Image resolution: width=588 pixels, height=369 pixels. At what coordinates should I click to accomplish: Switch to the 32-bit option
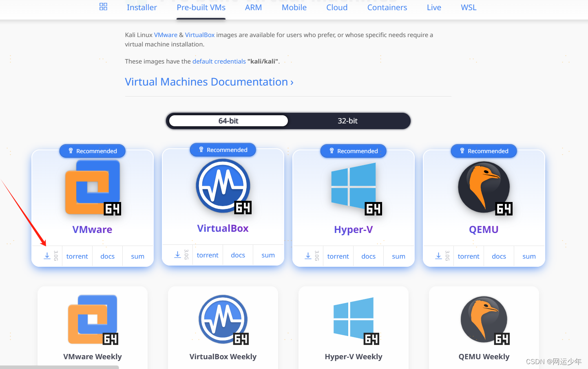point(347,121)
